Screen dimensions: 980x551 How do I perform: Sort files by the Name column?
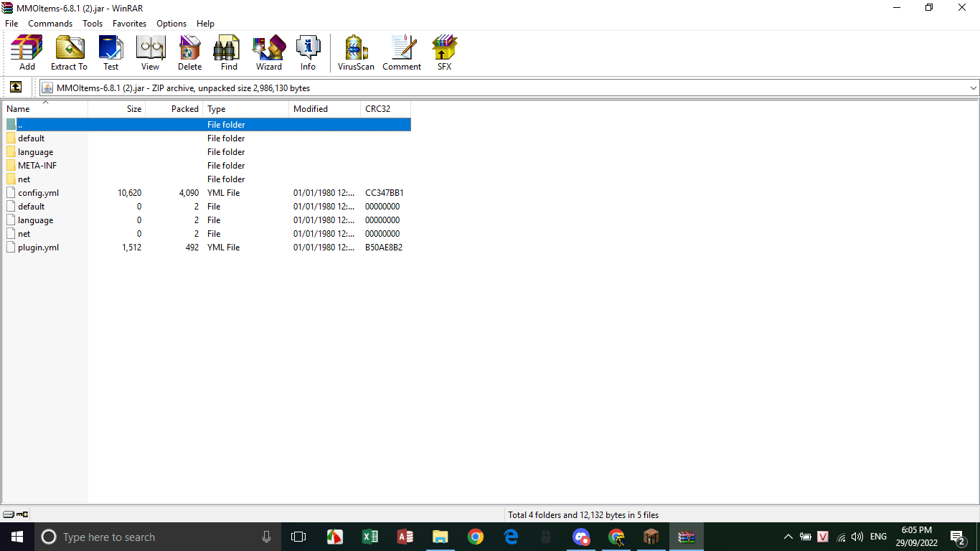44,109
